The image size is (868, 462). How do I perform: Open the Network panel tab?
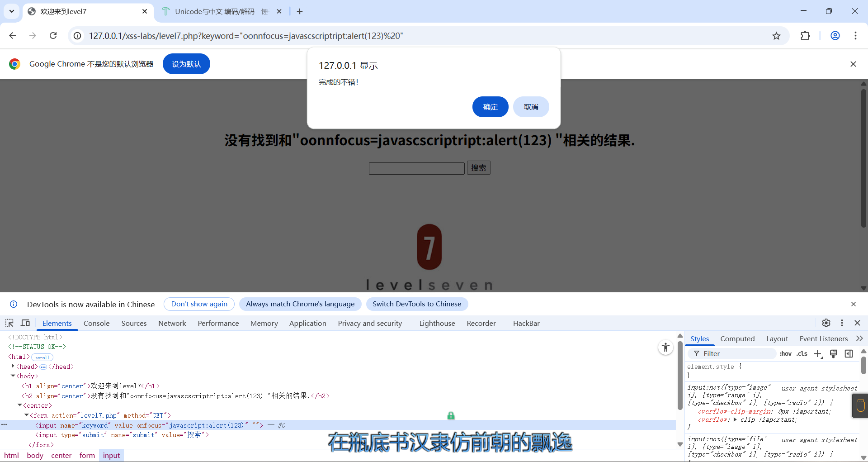[x=172, y=323]
